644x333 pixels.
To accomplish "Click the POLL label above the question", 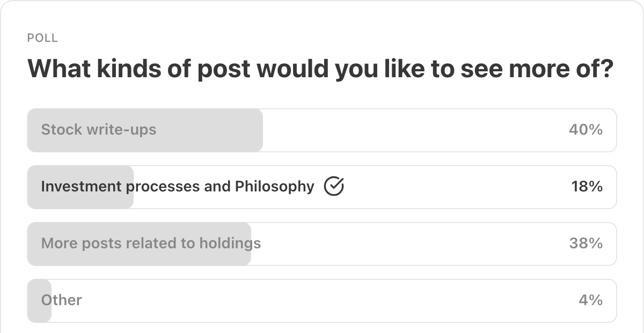I will [x=42, y=38].
